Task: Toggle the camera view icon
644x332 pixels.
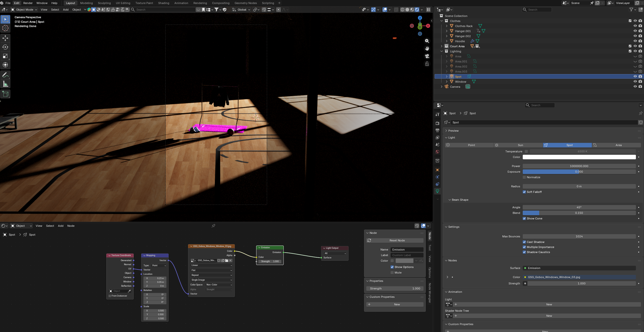Action: coord(427,56)
